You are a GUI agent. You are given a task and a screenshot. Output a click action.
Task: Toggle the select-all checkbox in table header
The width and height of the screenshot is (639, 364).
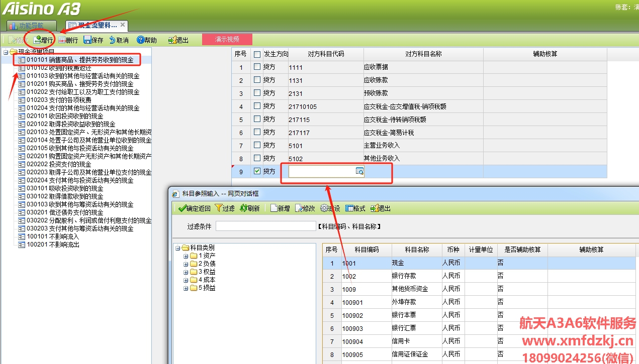tap(257, 54)
